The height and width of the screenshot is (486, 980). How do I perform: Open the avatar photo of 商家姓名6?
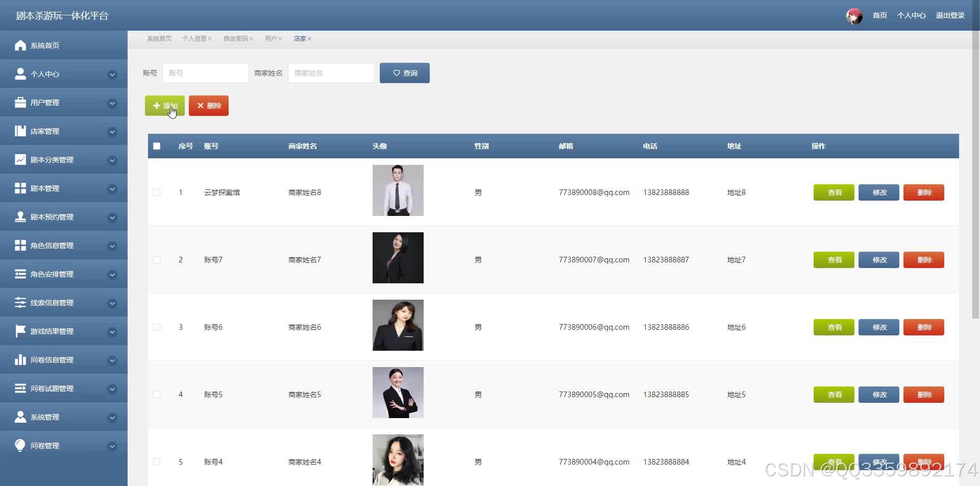point(398,325)
